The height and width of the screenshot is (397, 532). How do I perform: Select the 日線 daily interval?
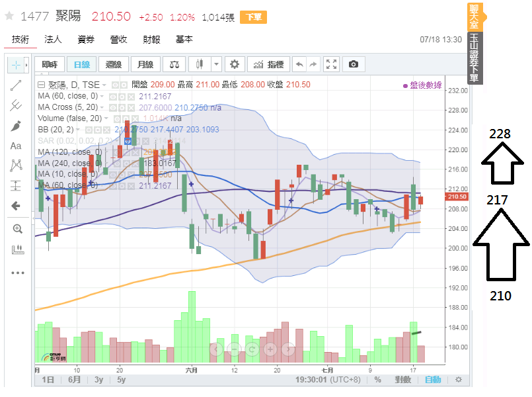[82, 65]
